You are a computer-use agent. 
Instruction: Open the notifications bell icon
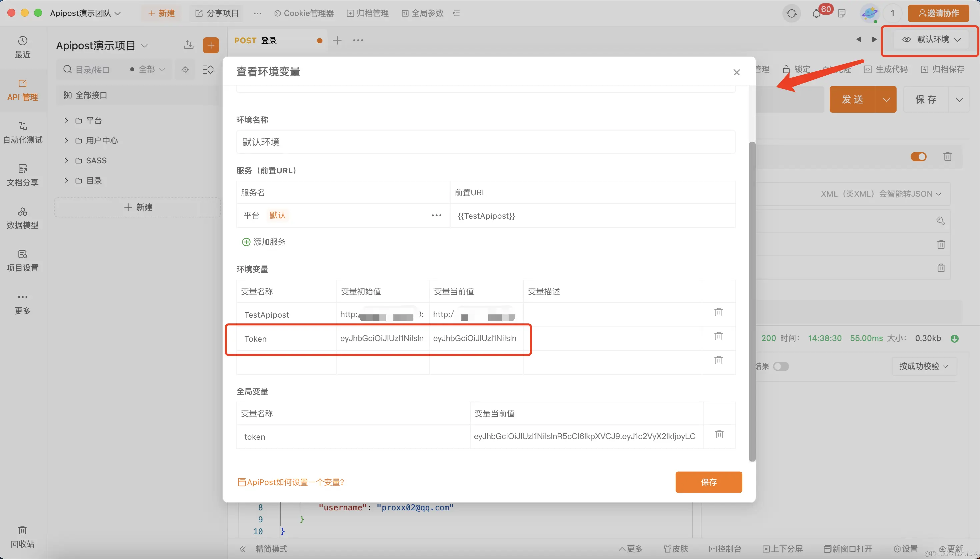(816, 14)
